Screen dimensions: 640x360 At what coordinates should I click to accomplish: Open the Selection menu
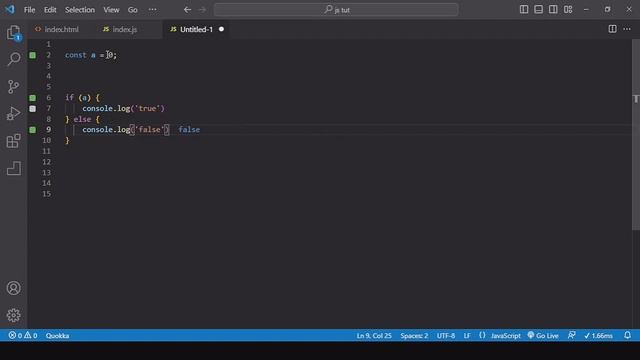[x=80, y=10]
